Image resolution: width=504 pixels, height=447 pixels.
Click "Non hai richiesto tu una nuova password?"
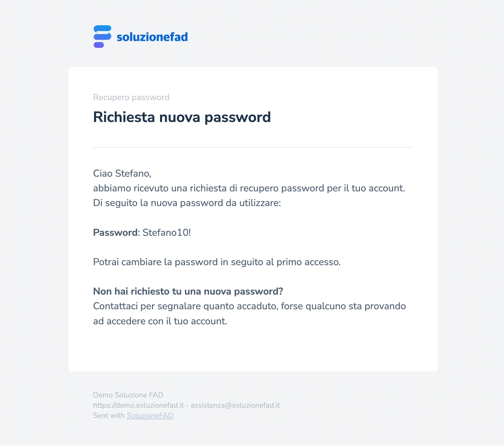pyautogui.click(x=188, y=292)
